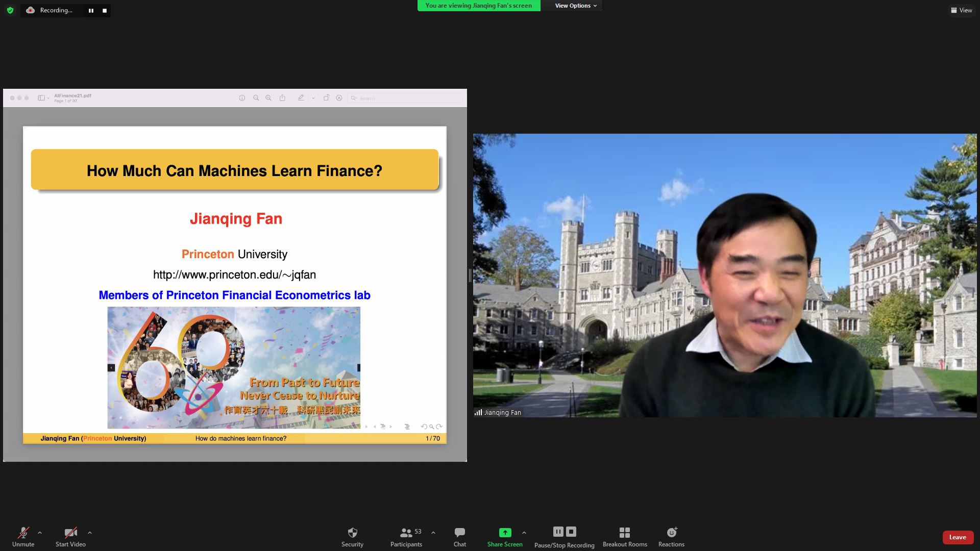Zoom in the PDF in Preview
Viewport: 980px width, 551px height.
point(268,98)
